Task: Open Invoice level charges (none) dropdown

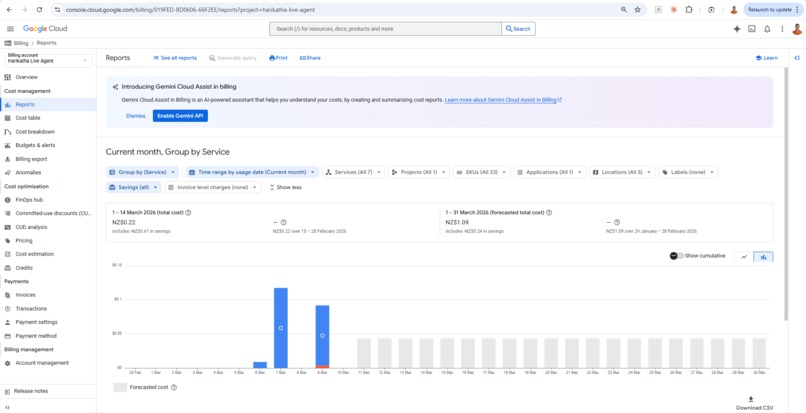Action: pyautogui.click(x=213, y=187)
